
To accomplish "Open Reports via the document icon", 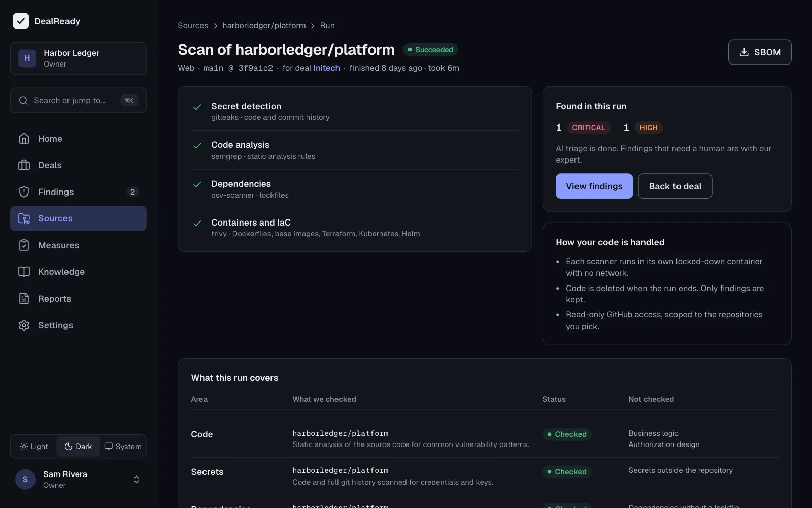I will [24, 299].
